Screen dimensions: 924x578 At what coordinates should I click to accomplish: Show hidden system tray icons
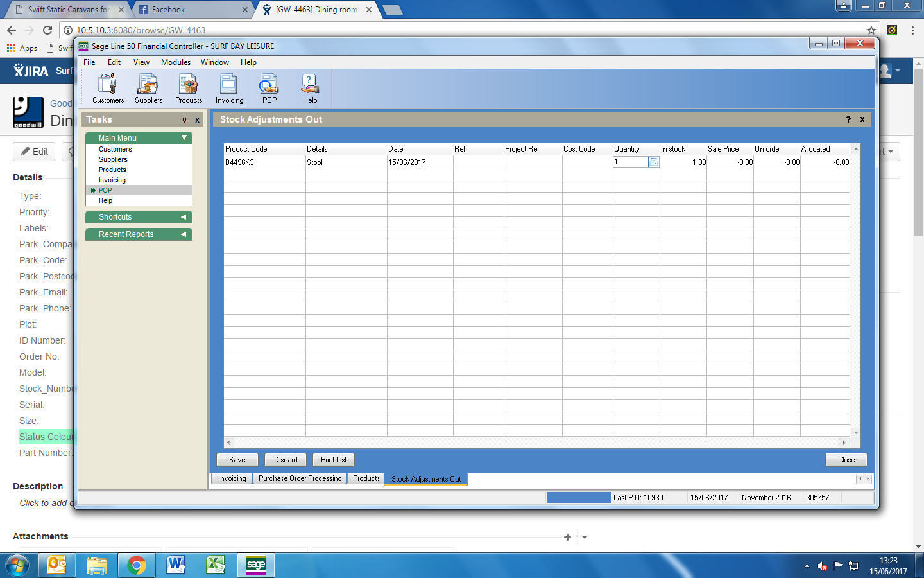(807, 566)
